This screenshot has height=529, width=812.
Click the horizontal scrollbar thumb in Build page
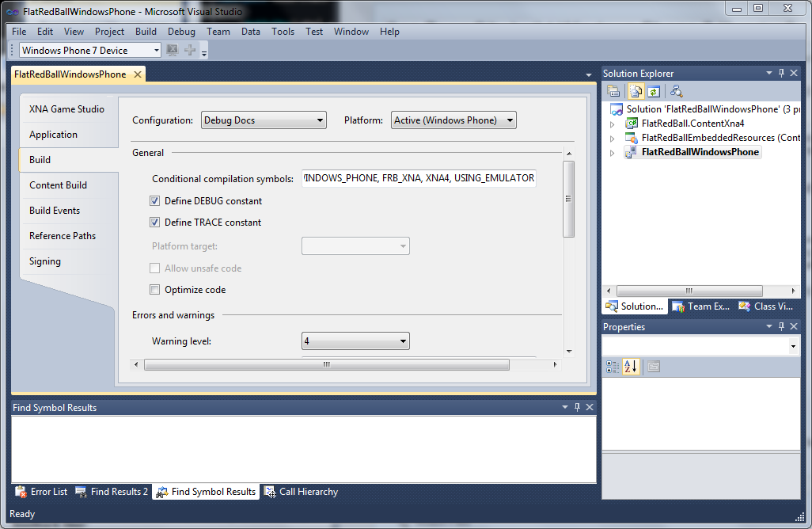(x=327, y=365)
